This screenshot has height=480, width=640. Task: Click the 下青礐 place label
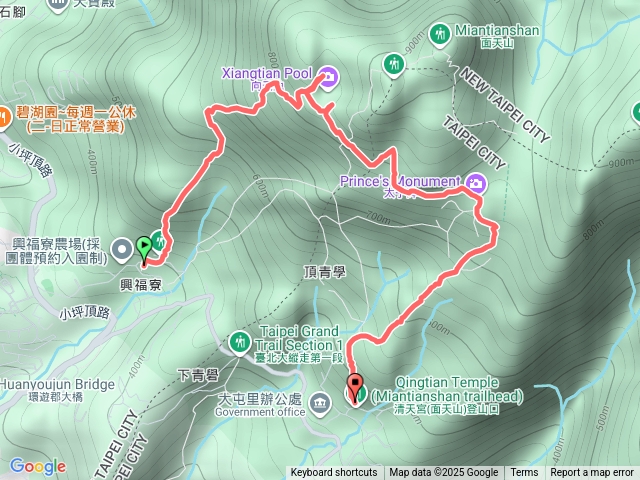[198, 375]
